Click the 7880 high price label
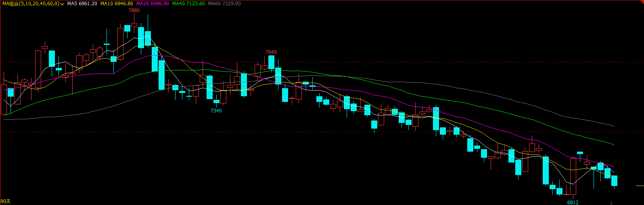 tap(134, 11)
